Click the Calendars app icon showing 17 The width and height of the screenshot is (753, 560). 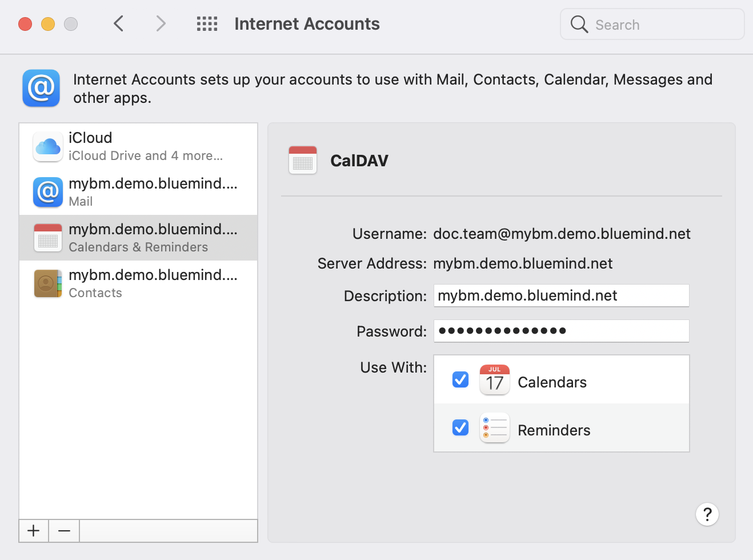coord(494,380)
